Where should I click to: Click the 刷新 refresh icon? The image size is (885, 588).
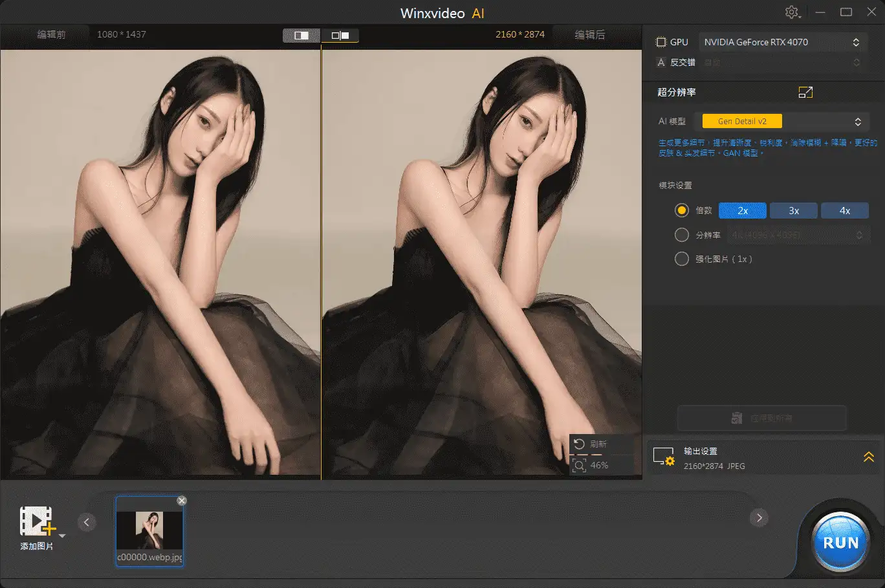click(x=580, y=444)
